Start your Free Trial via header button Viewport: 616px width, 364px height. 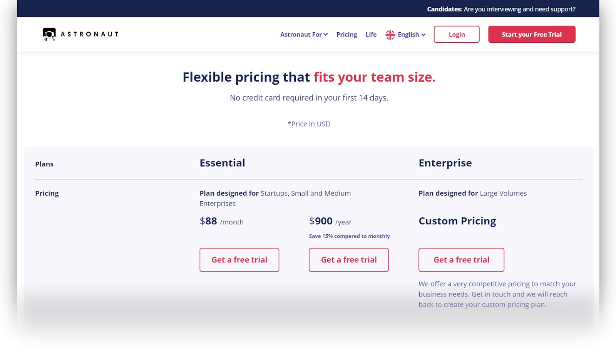pyautogui.click(x=532, y=34)
